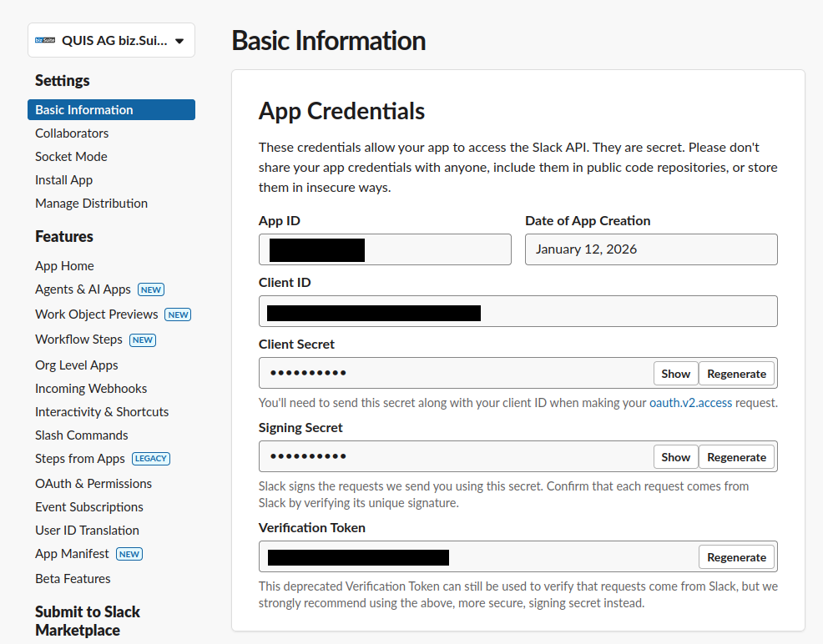View Incoming Webhooks configuration
The image size is (823, 644).
click(x=91, y=388)
